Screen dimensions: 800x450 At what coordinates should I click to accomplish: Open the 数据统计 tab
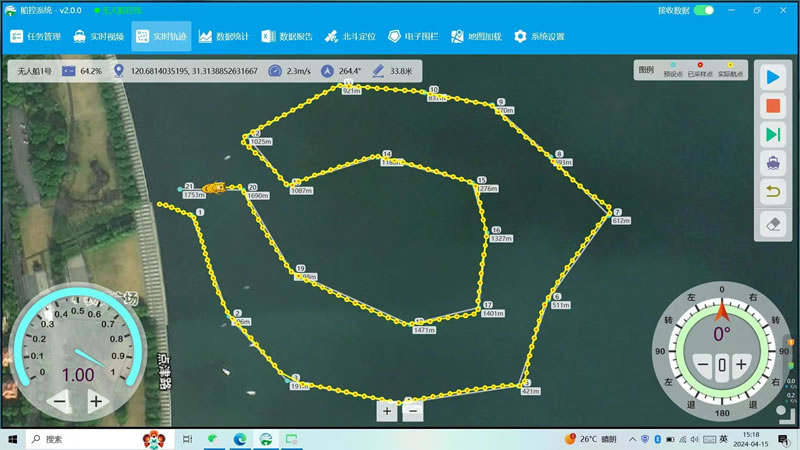[x=223, y=37]
